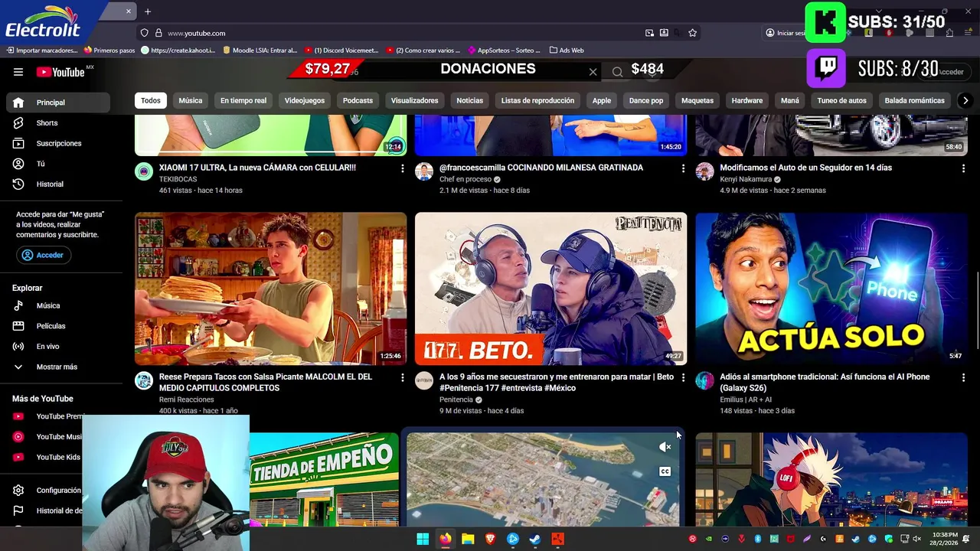The height and width of the screenshot is (551, 980).
Task: Open Emilius | AR + AI channel link
Action: [x=746, y=399]
